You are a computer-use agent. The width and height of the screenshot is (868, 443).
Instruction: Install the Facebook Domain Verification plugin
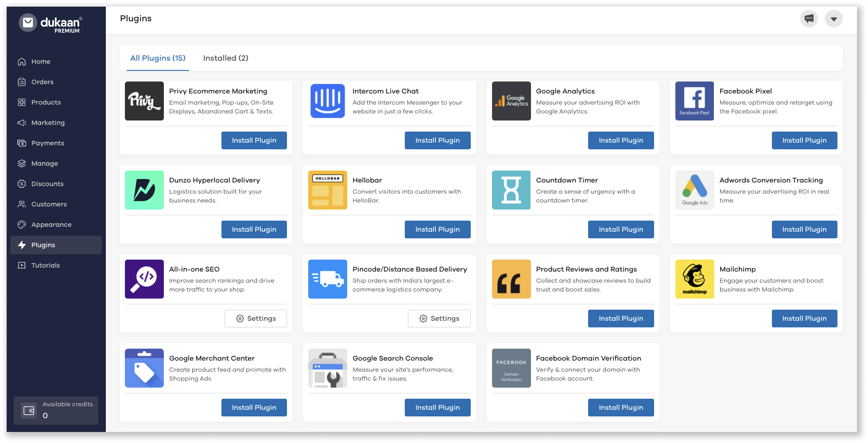[x=621, y=408]
